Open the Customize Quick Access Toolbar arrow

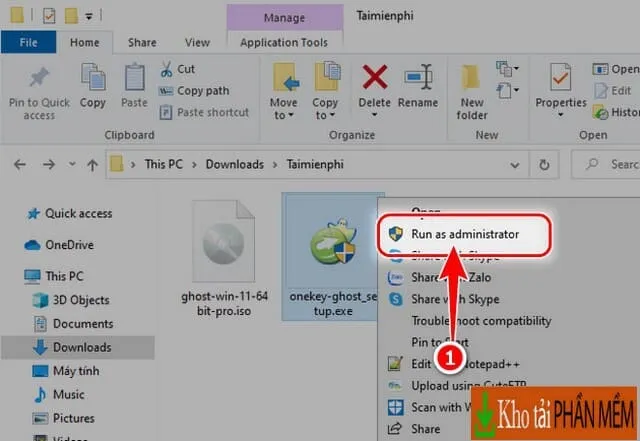pyautogui.click(x=89, y=16)
